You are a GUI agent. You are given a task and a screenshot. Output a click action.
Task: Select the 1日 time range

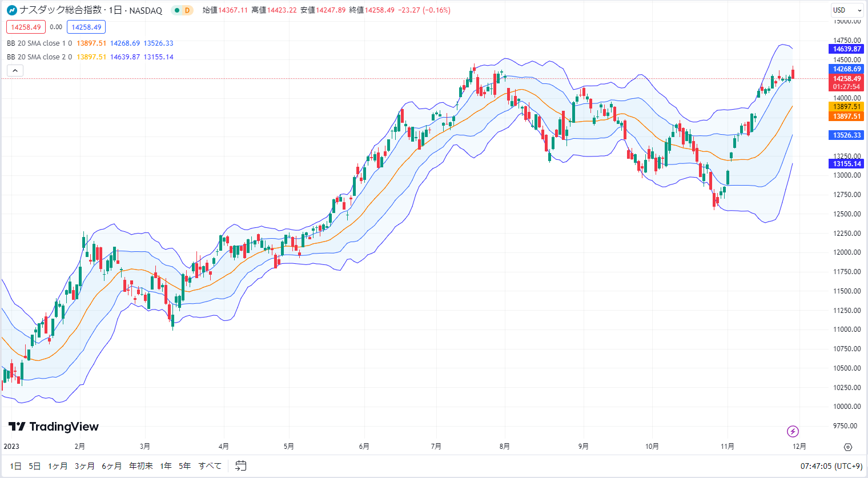pos(15,466)
